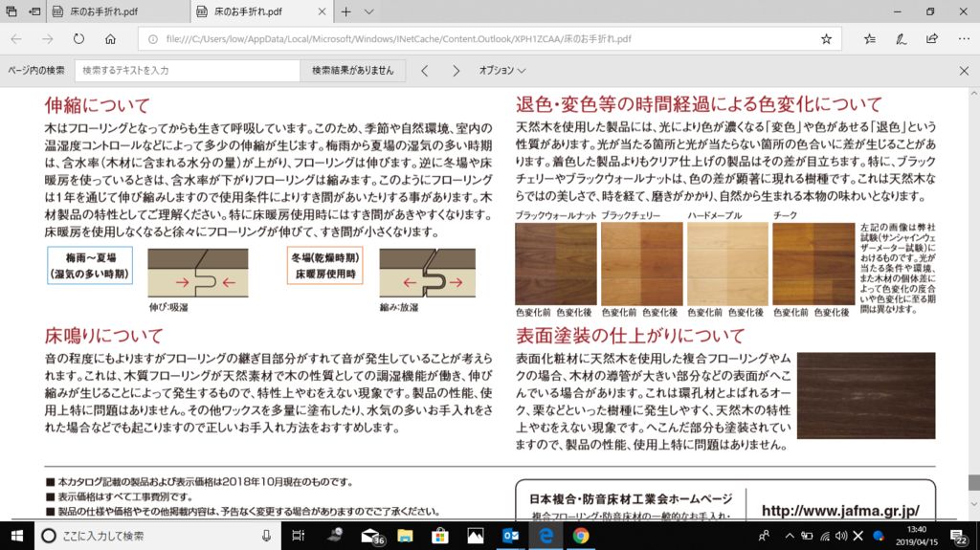
Task: Go to previous search result
Action: tap(424, 71)
